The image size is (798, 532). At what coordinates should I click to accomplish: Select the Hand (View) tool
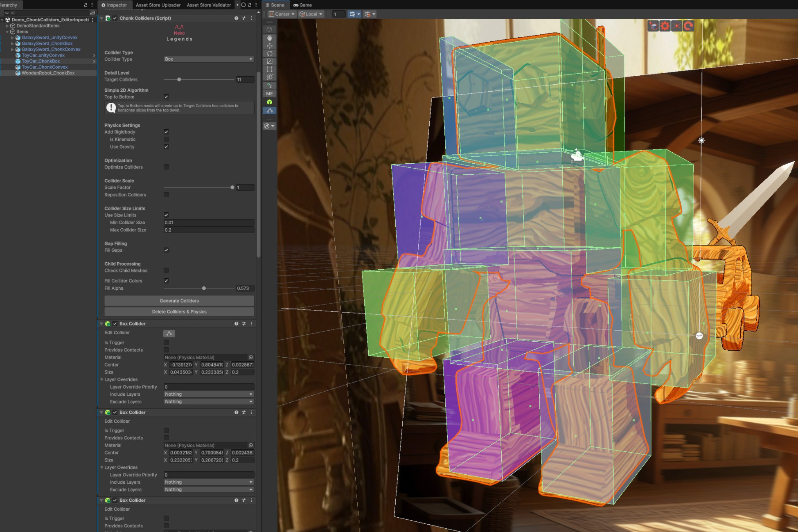(x=269, y=38)
